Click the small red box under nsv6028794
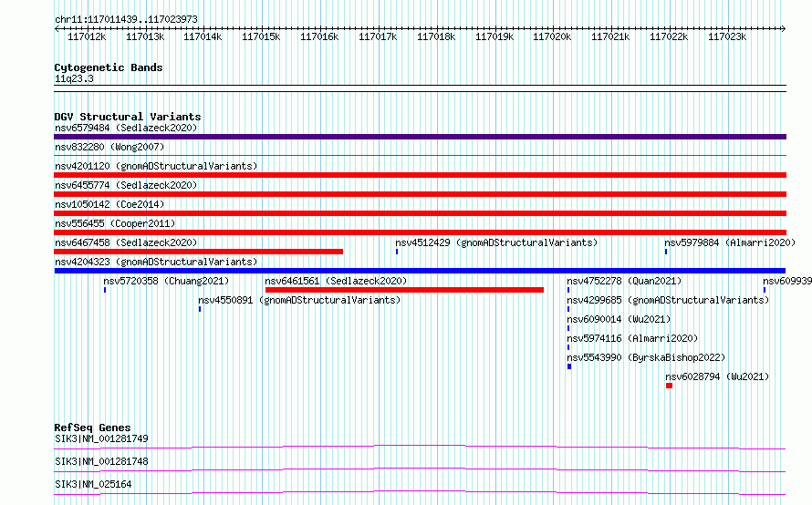 pyautogui.click(x=669, y=386)
